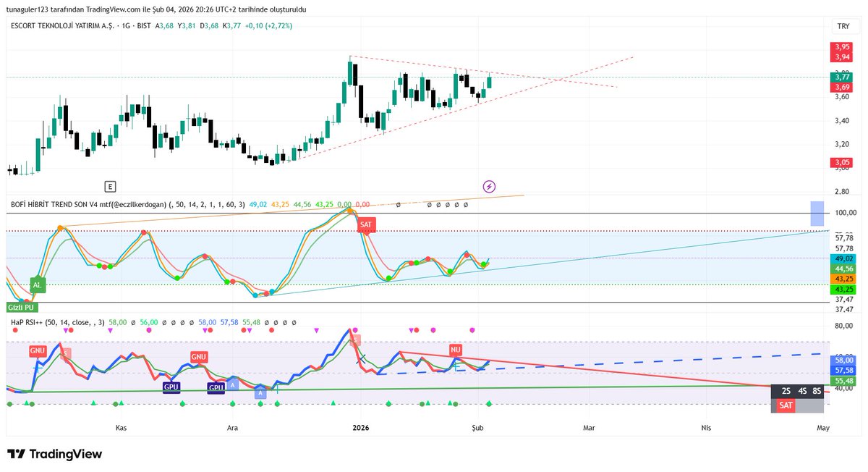Click the 80,00 RSI axis value
Screen dimensions: 868x472
click(844, 326)
